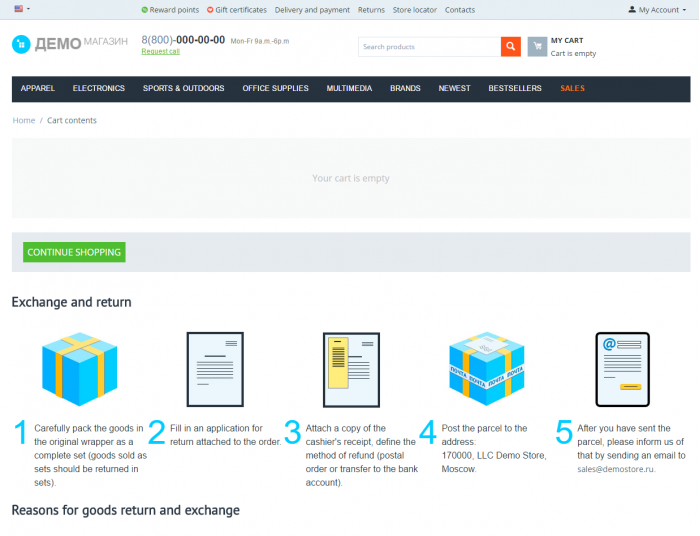Click the ДЕМО МАГАЗИН logo text

tap(81, 43)
